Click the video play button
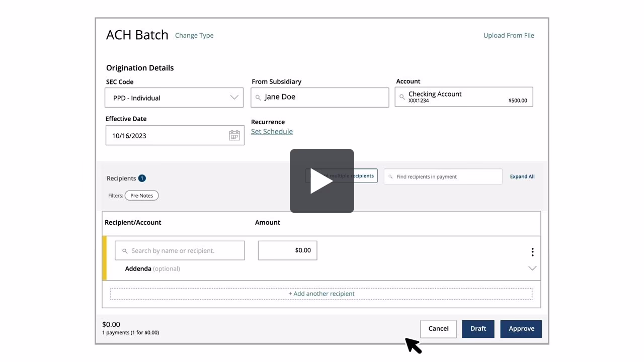The height and width of the screenshot is (362, 644). (321, 181)
